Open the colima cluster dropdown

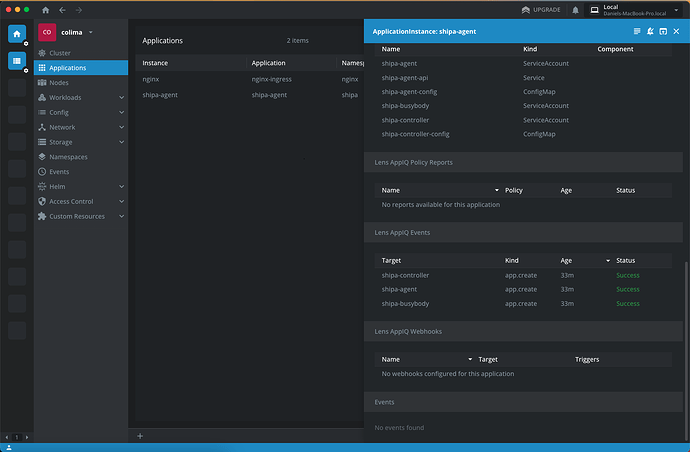[x=91, y=32]
